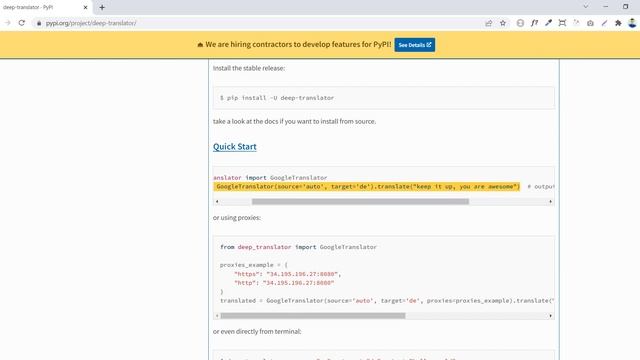Screen dimensions: 640x360
Task: Click the 'from deep_translator import GoogleTranslator' line
Action: pos(298,247)
